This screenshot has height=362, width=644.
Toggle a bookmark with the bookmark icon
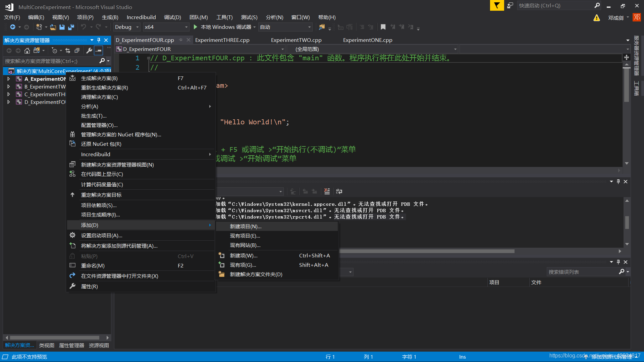[383, 27]
